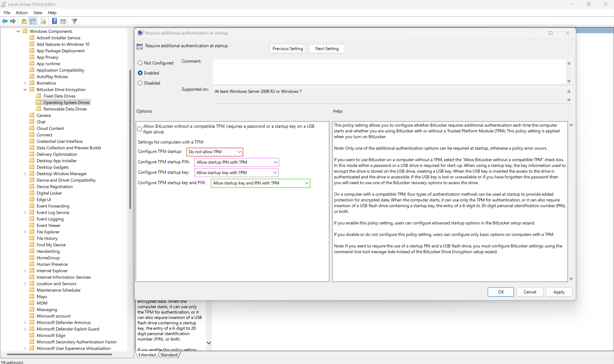This screenshot has width=614, height=364.
Task: Open the Configure TPM startup dropdown
Action: (x=215, y=152)
